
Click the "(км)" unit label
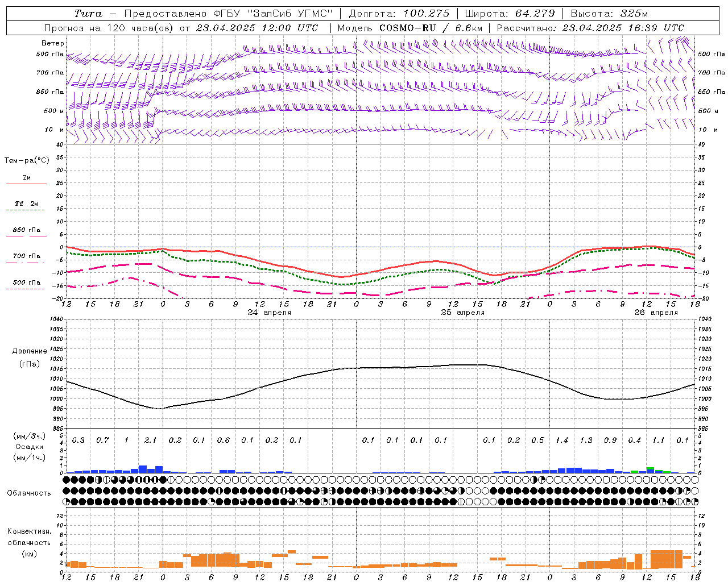[30, 554]
